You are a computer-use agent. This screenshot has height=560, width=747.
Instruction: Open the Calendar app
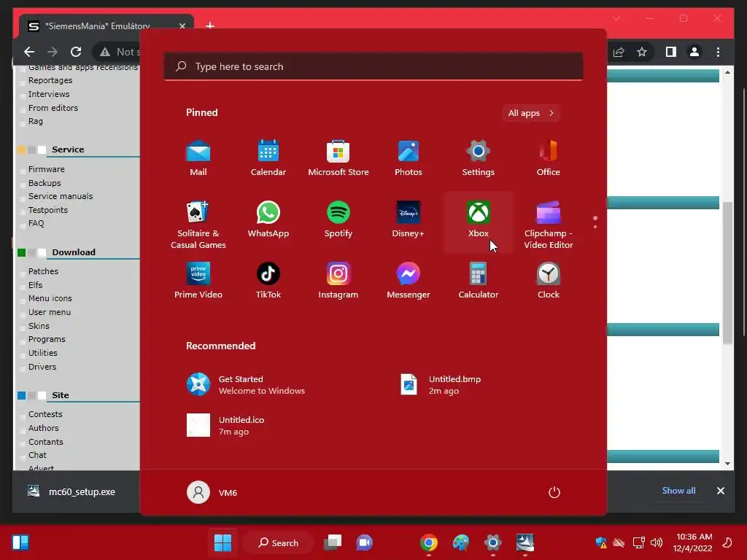click(268, 158)
